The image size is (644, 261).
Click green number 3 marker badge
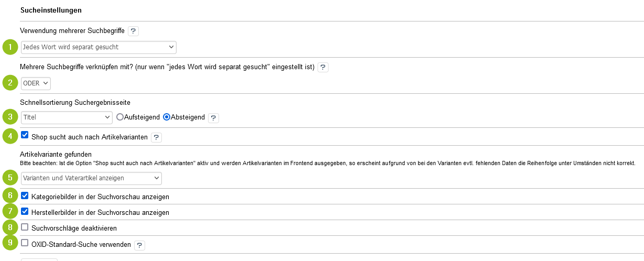[10, 116]
